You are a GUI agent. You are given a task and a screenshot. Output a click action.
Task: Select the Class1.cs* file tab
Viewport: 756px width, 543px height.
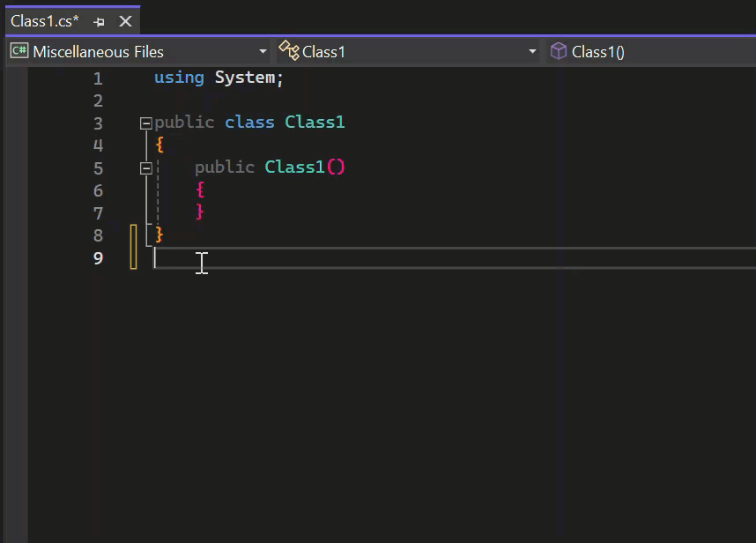point(44,21)
